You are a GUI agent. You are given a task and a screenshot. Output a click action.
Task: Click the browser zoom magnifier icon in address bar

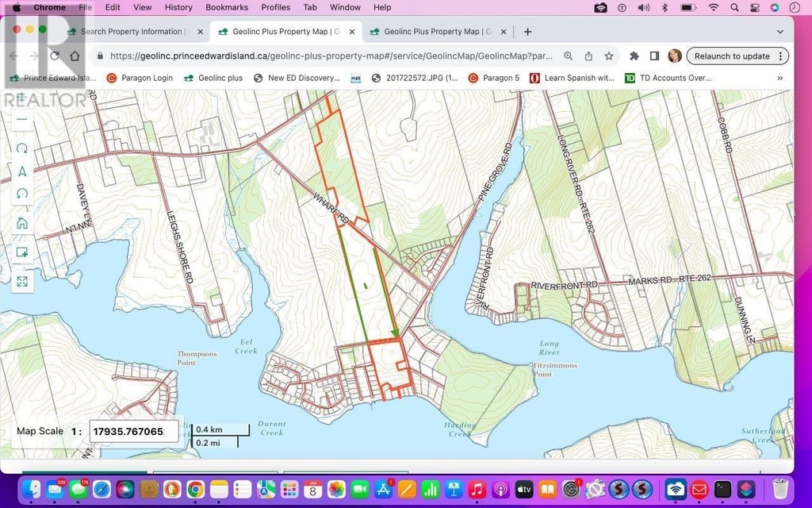tap(568, 56)
